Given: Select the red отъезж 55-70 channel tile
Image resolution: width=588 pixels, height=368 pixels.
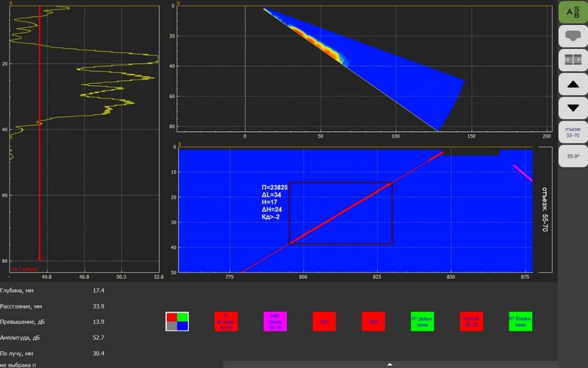Looking at the screenshot, I should click(471, 322).
